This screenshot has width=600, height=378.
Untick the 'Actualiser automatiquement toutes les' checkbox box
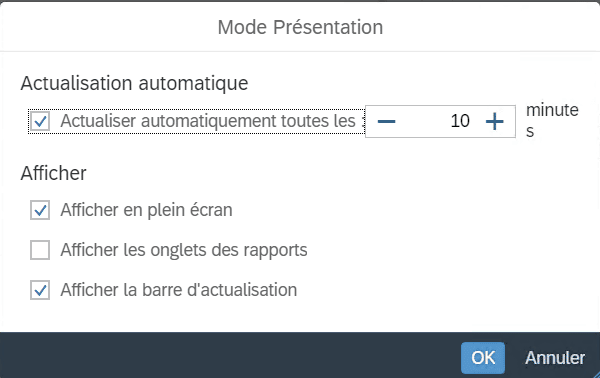[40, 122]
